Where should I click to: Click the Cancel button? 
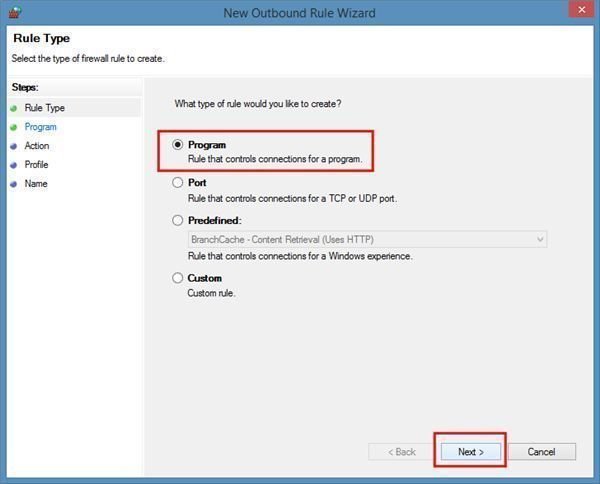tap(541, 452)
